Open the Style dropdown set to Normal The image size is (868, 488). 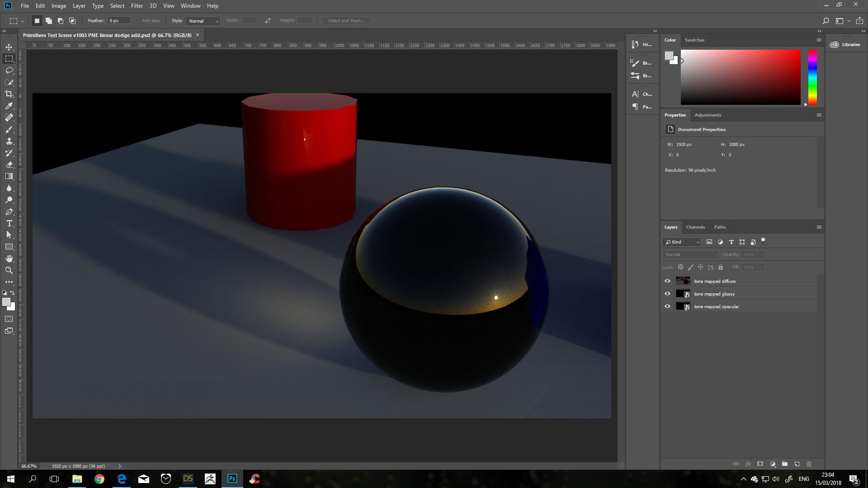(203, 21)
